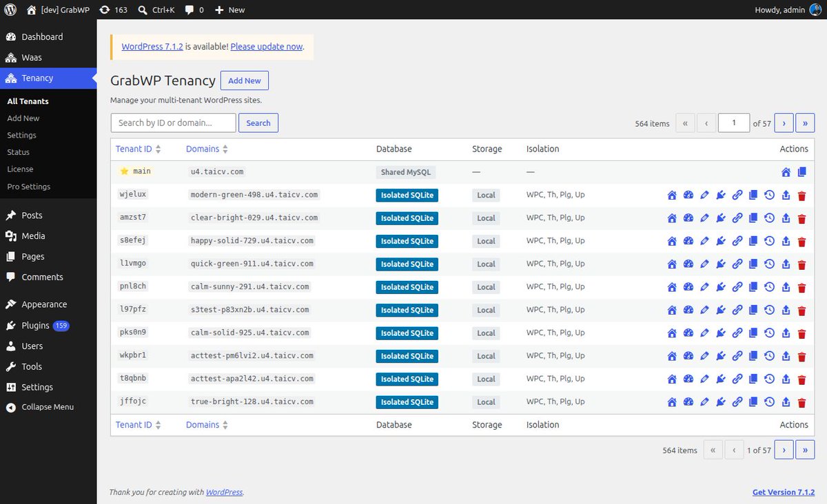Open the Get Version 7.1.2 footer link
Image resolution: width=827 pixels, height=504 pixels.
[x=784, y=492]
